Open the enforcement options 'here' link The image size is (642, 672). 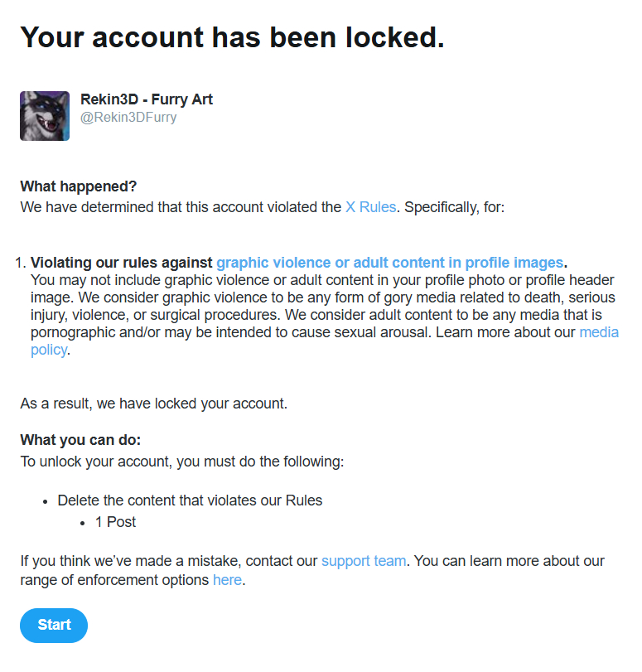pos(227,580)
